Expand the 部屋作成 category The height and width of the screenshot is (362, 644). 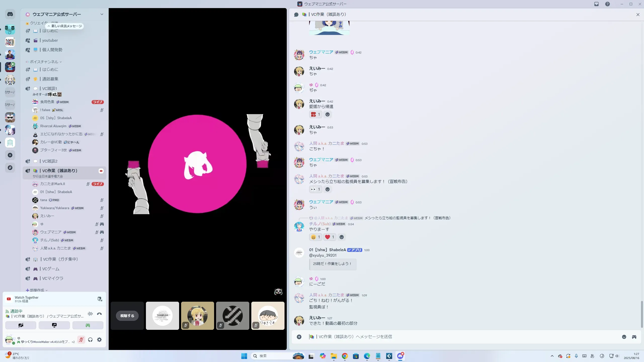click(37, 290)
